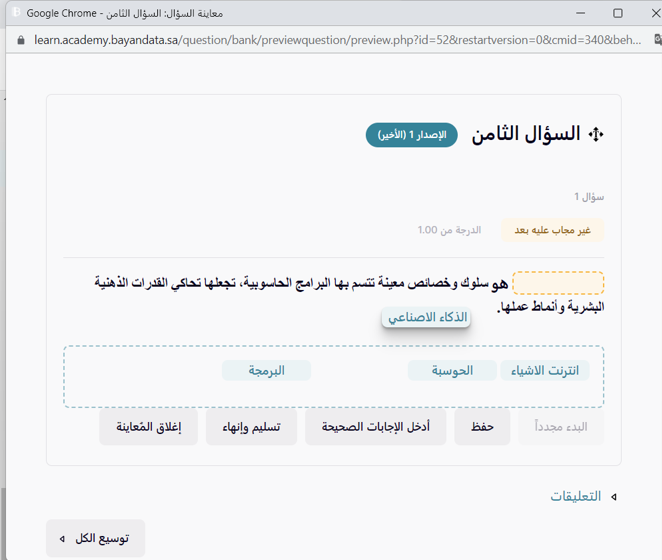Screen dimensions: 662x560
Task: Click the حفظ button
Action: [x=482, y=427]
